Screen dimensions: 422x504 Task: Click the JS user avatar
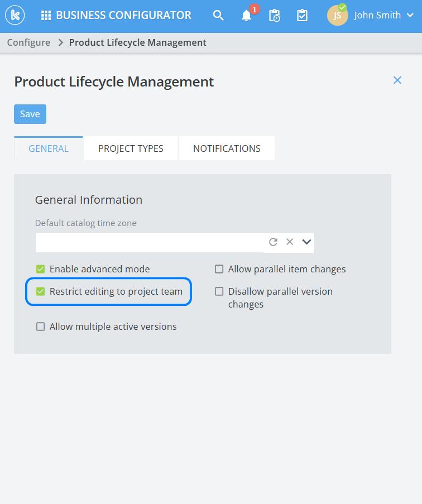point(337,16)
